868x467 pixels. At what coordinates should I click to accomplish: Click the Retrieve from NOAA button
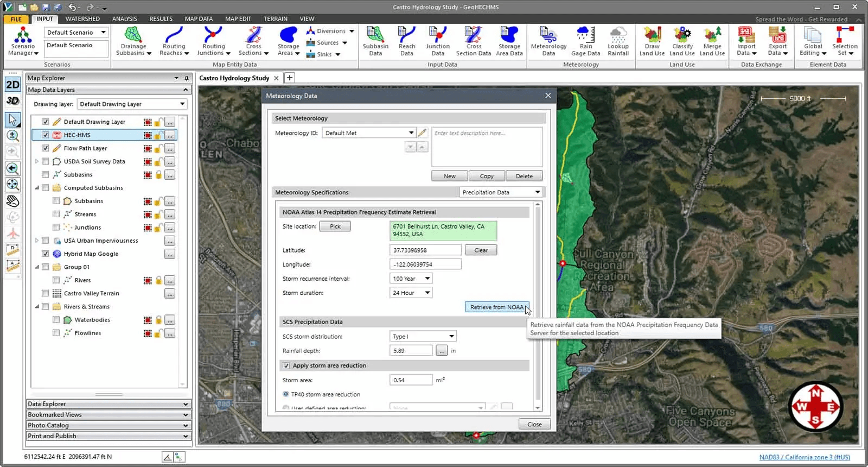[x=496, y=307]
